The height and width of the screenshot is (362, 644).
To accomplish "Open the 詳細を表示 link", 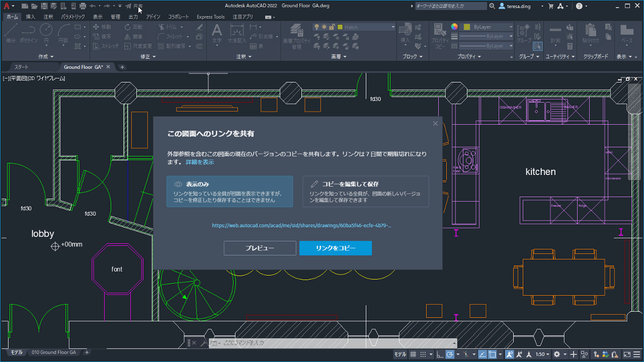I will pyautogui.click(x=200, y=162).
